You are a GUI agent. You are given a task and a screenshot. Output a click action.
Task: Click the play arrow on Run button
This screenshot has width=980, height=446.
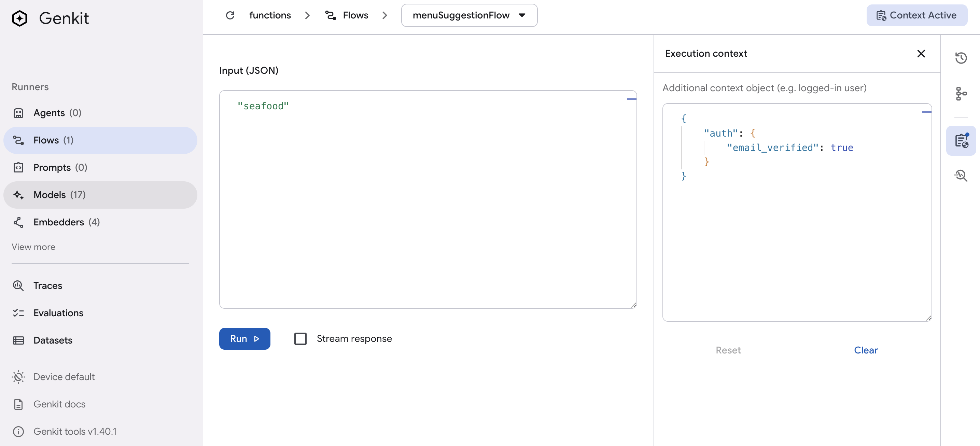[x=257, y=339]
